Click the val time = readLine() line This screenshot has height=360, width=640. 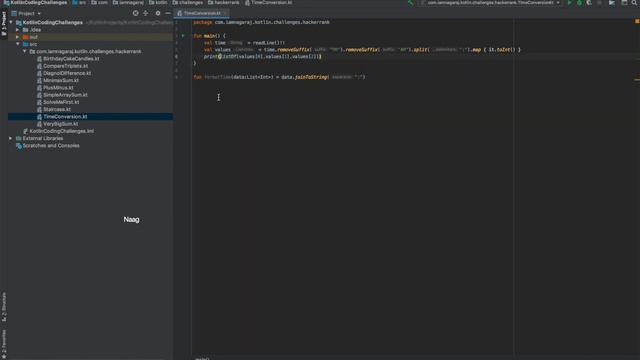coord(244,43)
